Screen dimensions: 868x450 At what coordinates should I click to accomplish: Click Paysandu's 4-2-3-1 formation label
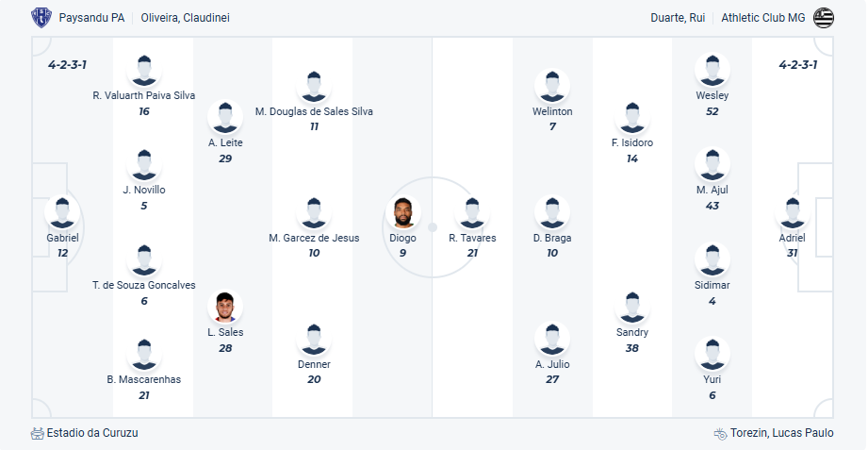pyautogui.click(x=67, y=65)
